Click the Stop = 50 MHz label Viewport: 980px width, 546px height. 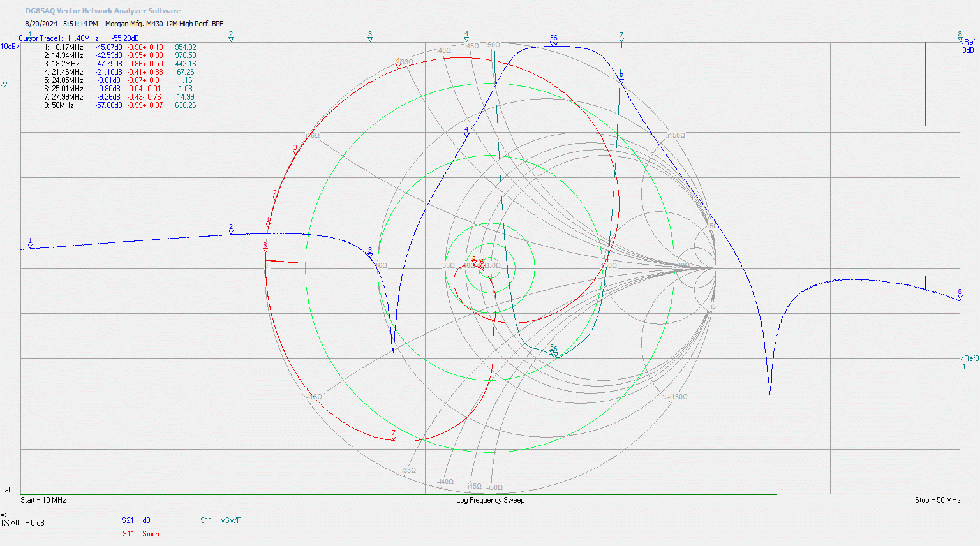937,500
